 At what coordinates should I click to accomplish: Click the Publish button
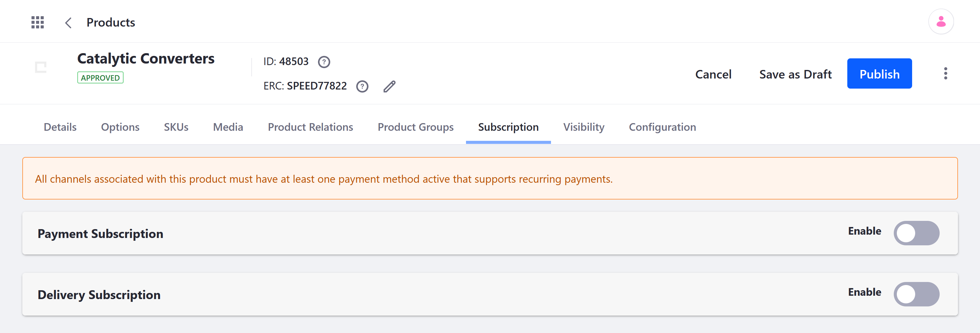tap(879, 73)
